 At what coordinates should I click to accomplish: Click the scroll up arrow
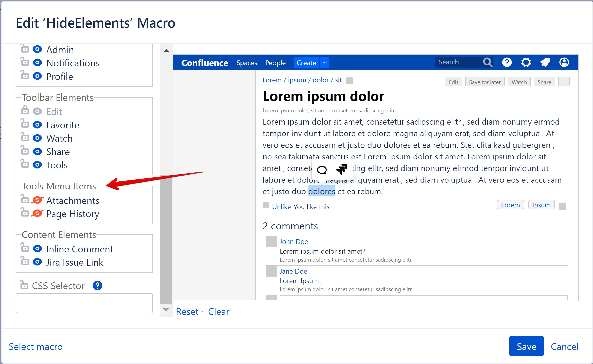point(166,51)
